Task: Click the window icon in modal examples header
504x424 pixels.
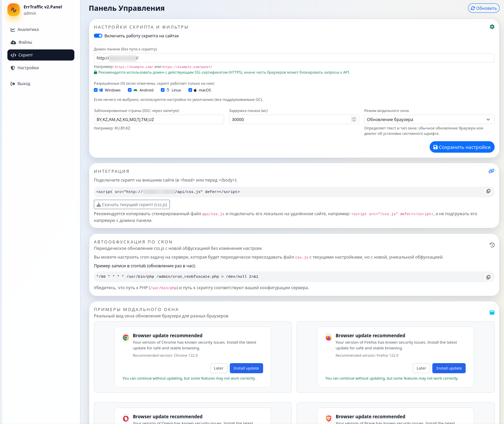Action: pyautogui.click(x=492, y=312)
